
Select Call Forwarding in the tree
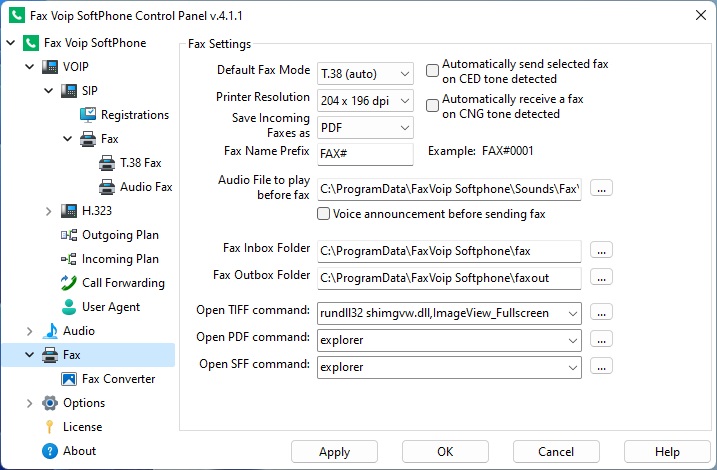[x=123, y=283]
